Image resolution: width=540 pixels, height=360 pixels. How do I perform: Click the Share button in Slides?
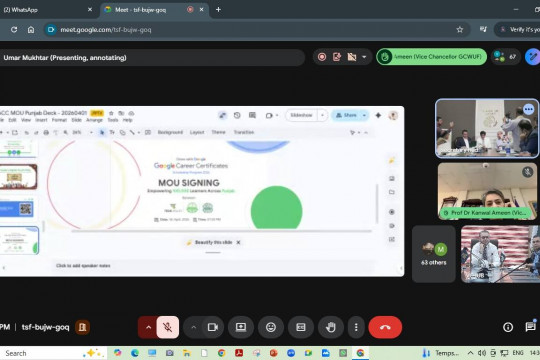[346, 115]
